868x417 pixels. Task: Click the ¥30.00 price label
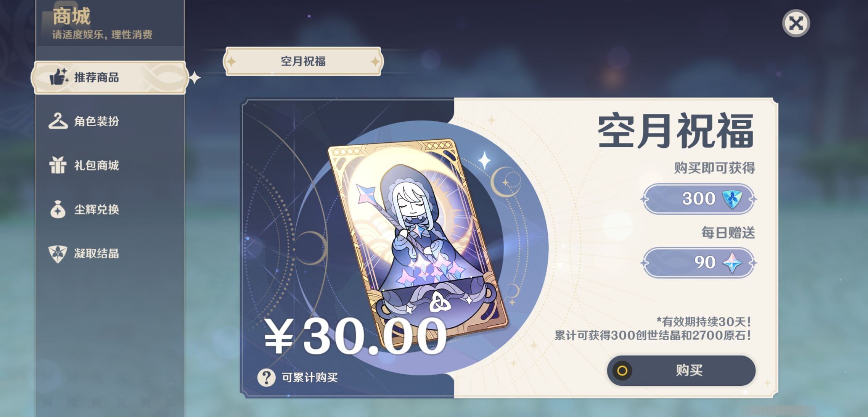pyautogui.click(x=355, y=336)
